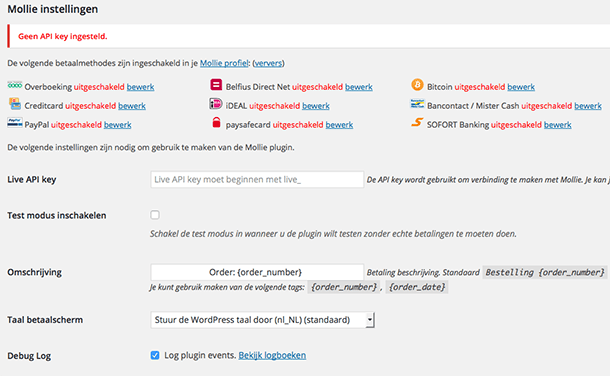Enable the Test modus inschakelen checkbox

click(x=155, y=215)
